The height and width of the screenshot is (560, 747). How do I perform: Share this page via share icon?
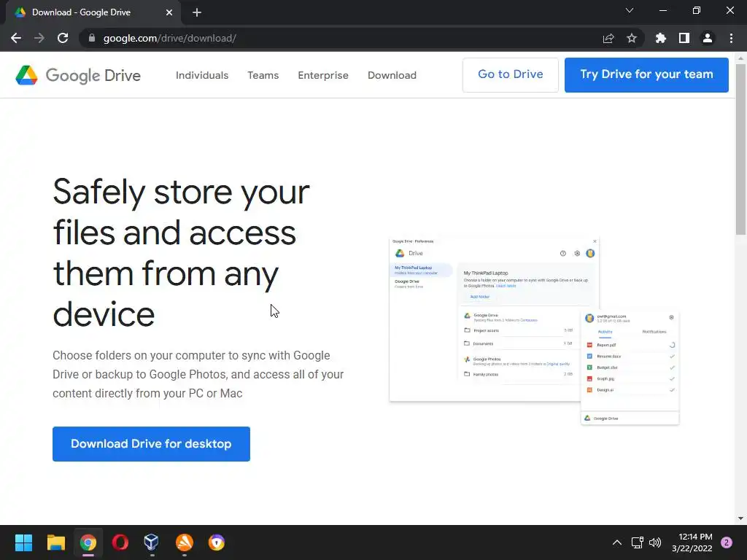pos(608,38)
